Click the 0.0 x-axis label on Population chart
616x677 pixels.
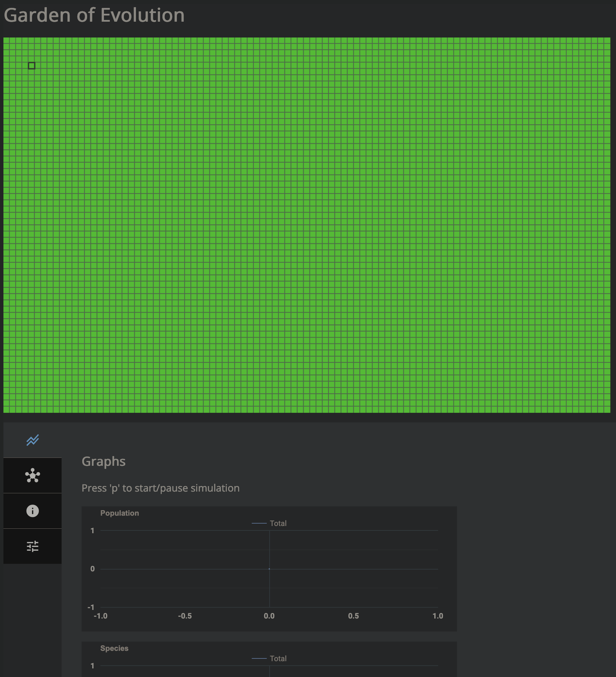[x=269, y=616]
